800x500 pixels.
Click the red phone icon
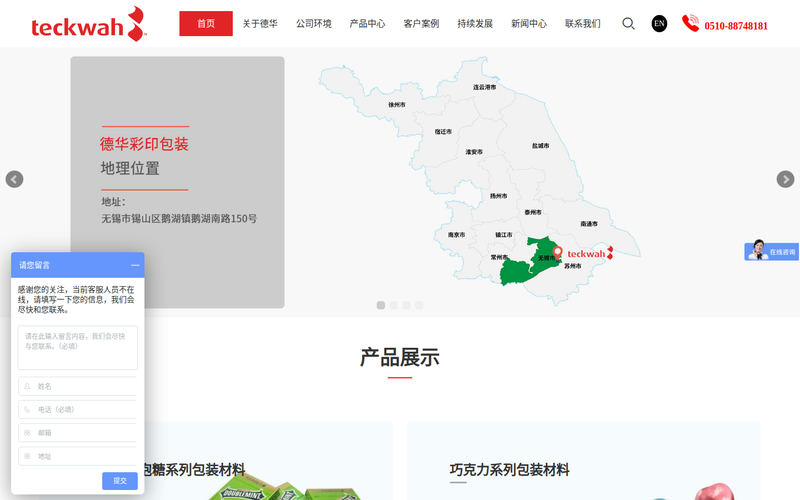(690, 23)
